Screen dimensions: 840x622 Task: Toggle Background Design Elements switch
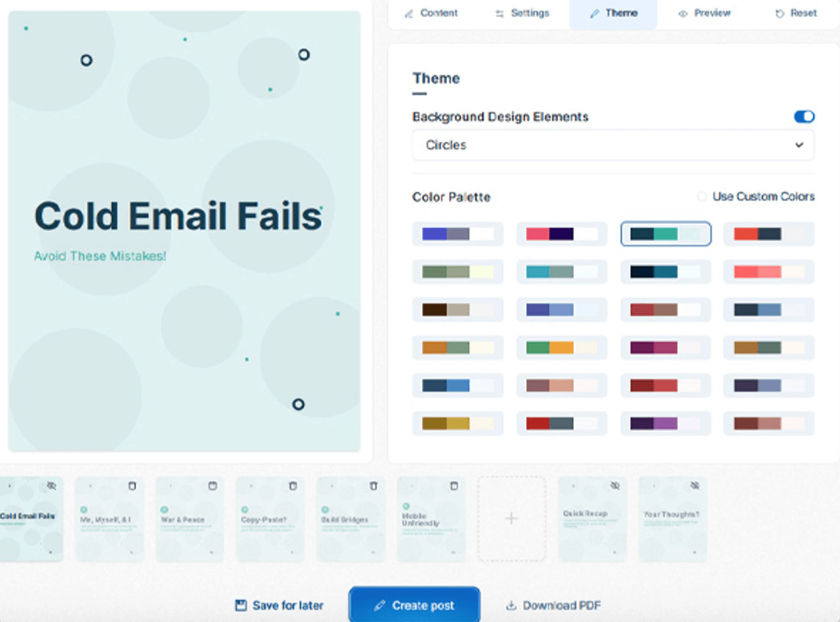tap(804, 117)
